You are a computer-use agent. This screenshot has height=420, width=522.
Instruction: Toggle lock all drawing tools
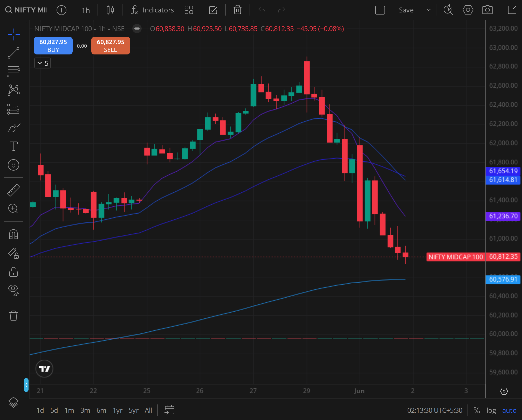tap(13, 272)
